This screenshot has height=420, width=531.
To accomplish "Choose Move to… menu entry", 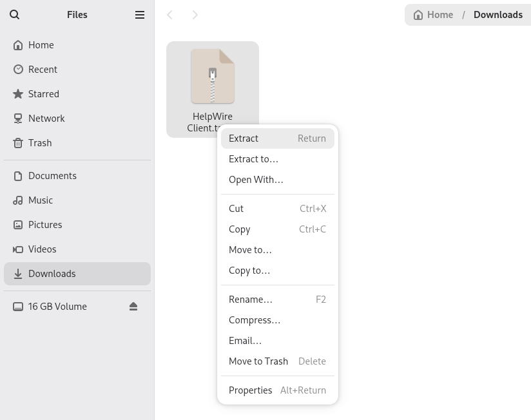I will (278, 250).
